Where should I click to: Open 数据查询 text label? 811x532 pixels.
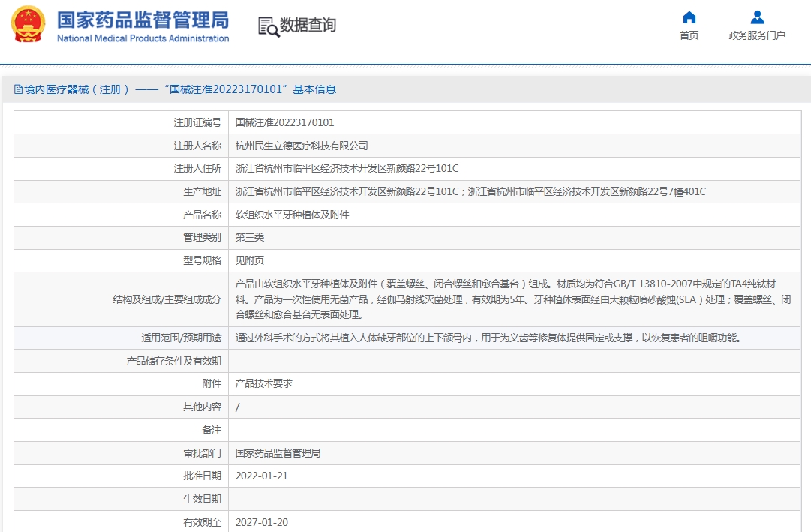tap(308, 25)
